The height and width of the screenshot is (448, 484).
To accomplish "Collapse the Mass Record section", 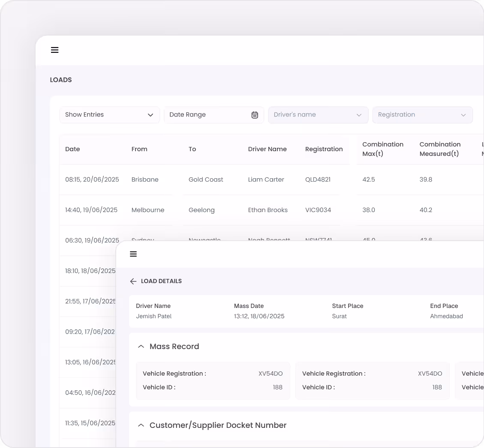I will (141, 346).
